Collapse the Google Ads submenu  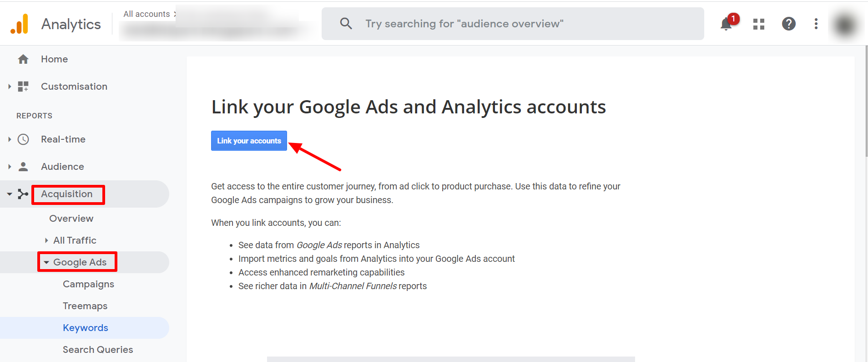(x=46, y=262)
